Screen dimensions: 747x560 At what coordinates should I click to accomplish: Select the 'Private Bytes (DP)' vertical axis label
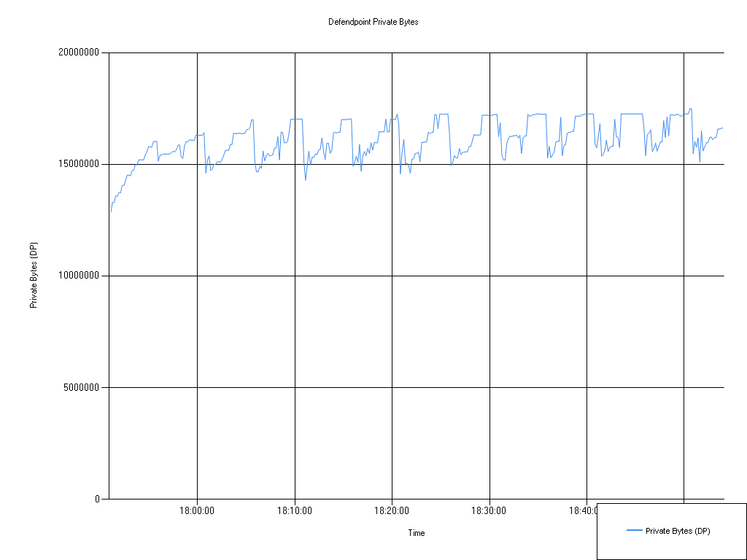click(34, 273)
